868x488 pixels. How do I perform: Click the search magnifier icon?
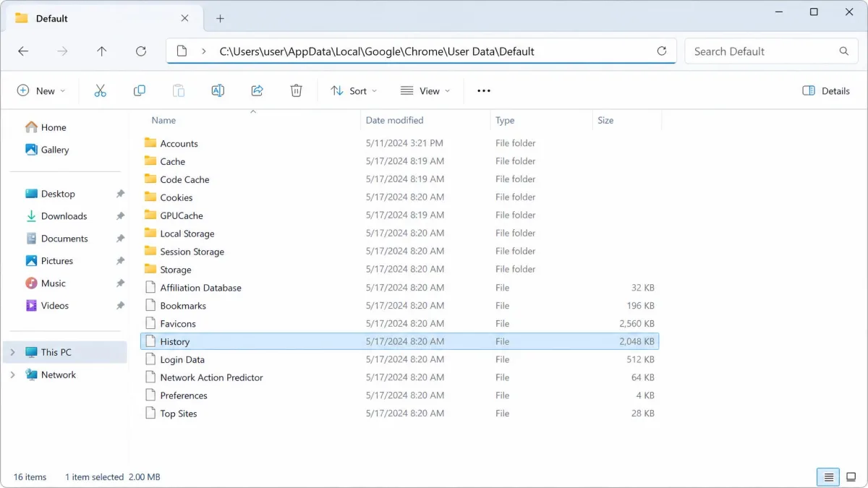843,51
